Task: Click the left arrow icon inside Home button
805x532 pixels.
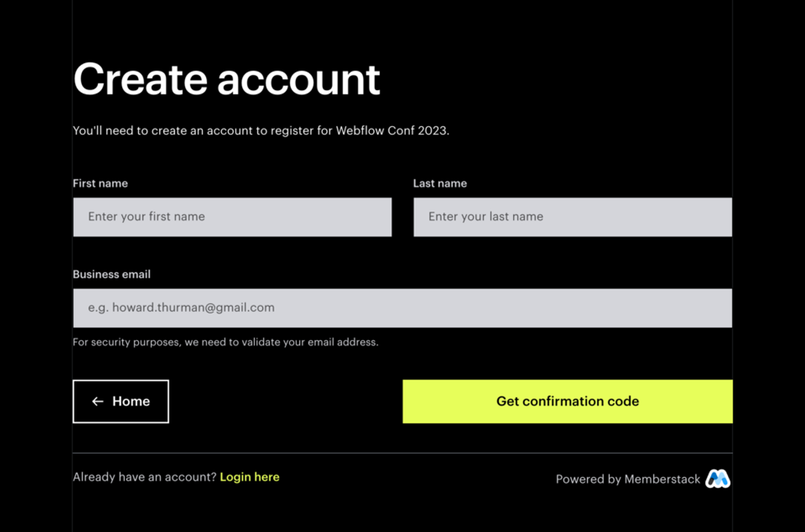Action: coord(98,401)
